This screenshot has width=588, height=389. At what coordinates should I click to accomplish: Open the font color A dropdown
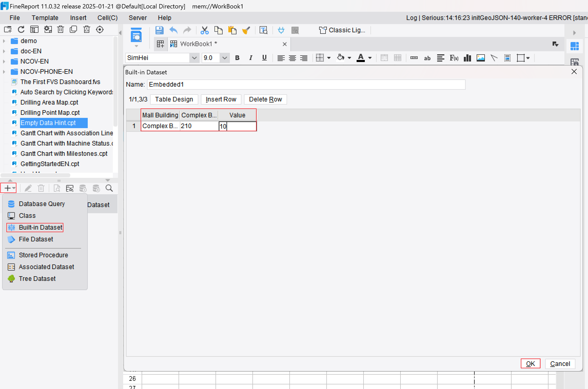[370, 58]
